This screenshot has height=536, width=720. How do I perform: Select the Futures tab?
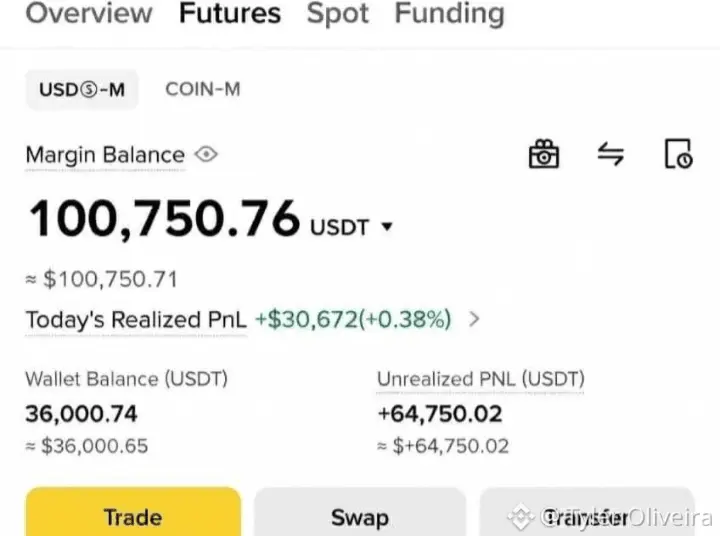[230, 14]
